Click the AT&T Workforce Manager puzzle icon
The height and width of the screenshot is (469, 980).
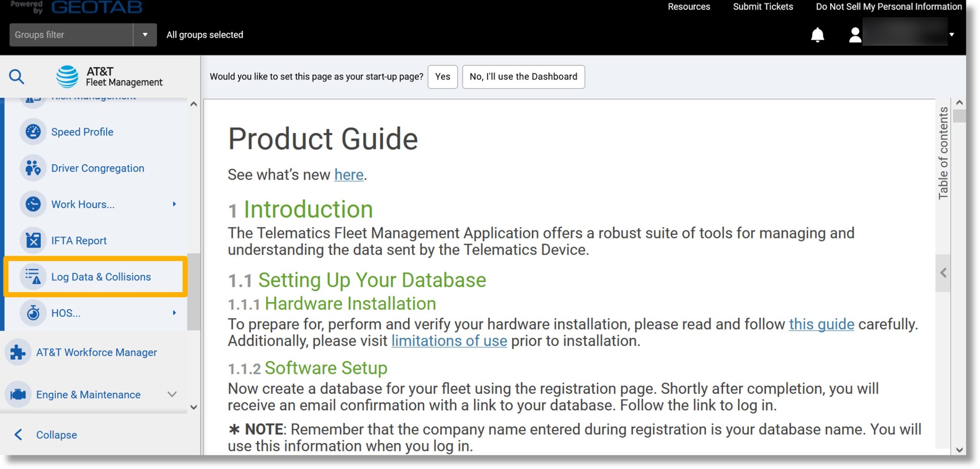18,352
